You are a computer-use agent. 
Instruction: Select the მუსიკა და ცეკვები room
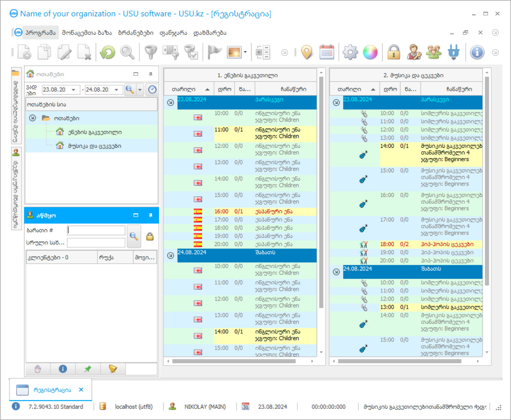(x=94, y=146)
